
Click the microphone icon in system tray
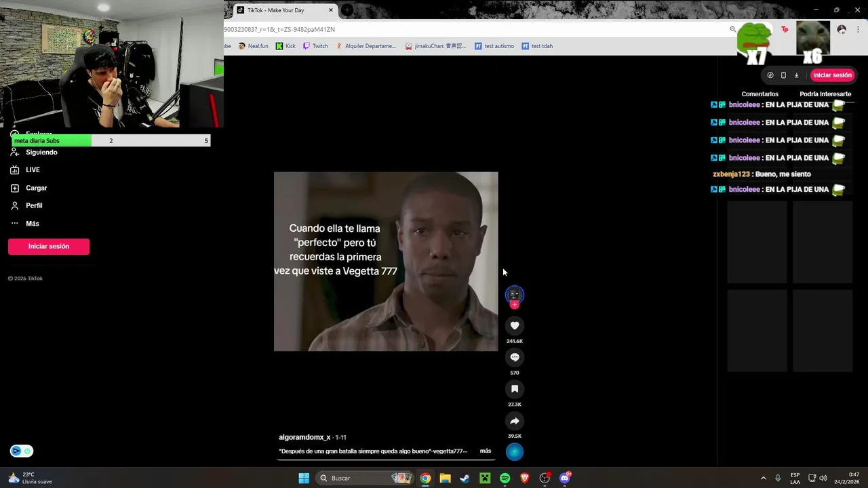778,479
